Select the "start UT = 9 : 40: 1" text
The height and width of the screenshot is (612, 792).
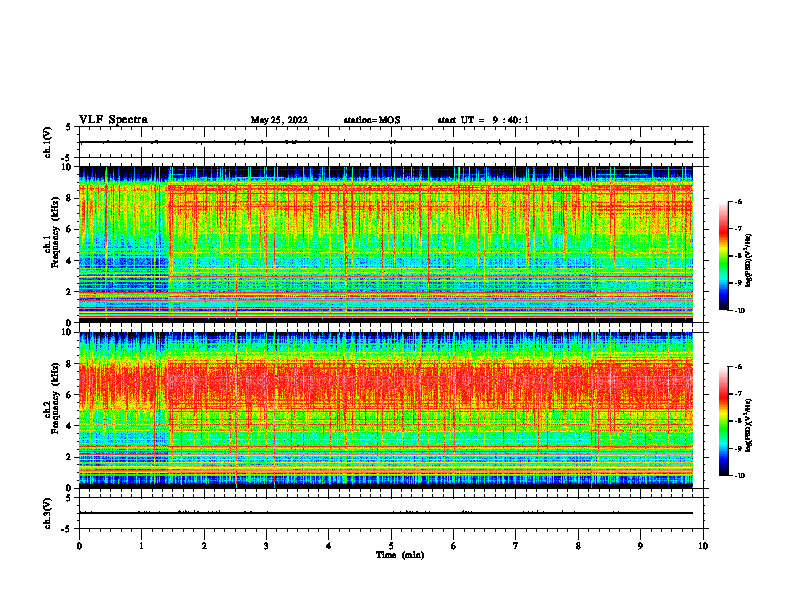483,120
